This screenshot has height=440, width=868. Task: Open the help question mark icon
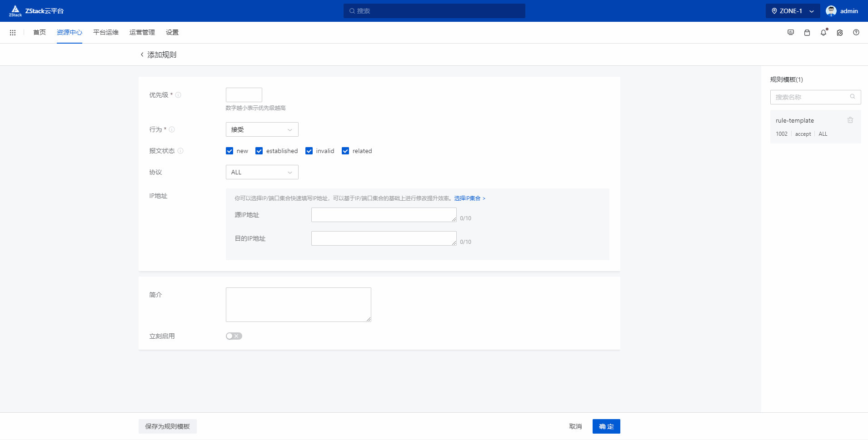point(856,33)
